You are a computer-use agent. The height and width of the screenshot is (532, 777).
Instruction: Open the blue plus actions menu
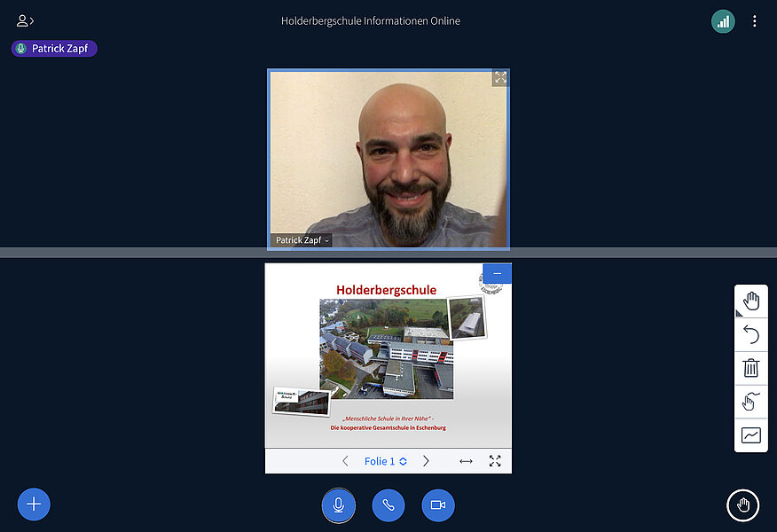click(34, 505)
